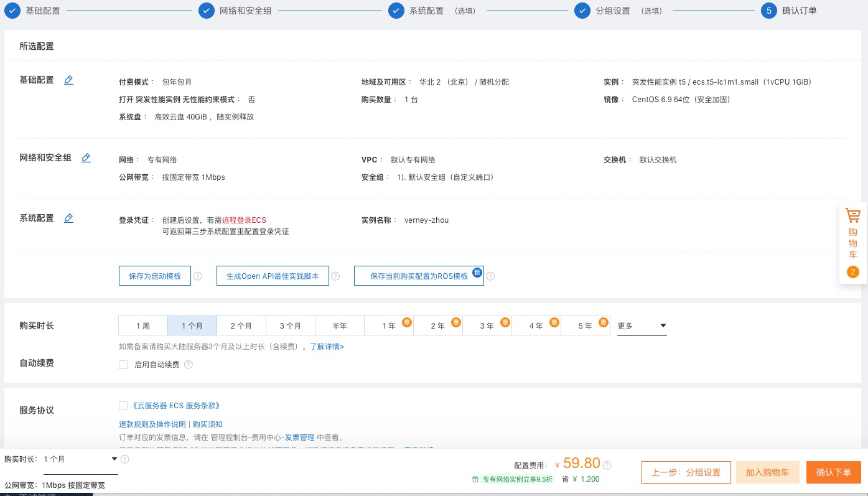Click the 加入购物车 button
The height and width of the screenshot is (496, 868).
pos(767,472)
